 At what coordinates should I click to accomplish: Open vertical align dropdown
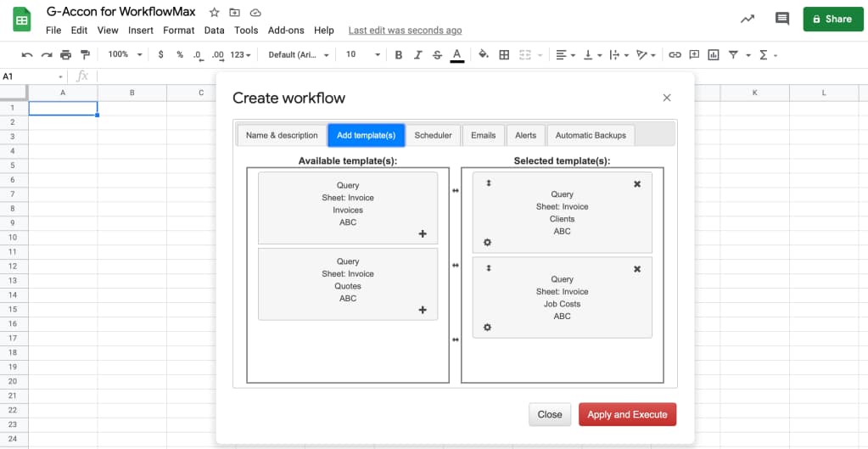click(592, 55)
